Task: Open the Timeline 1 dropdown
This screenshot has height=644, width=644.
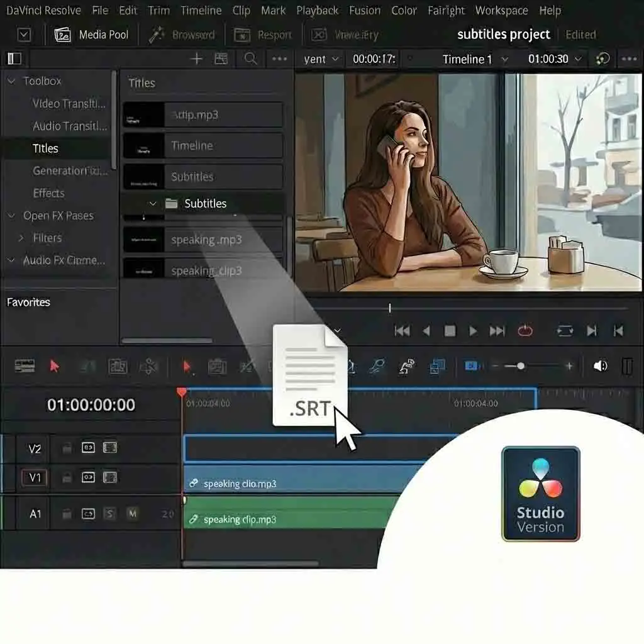Action: pos(505,59)
